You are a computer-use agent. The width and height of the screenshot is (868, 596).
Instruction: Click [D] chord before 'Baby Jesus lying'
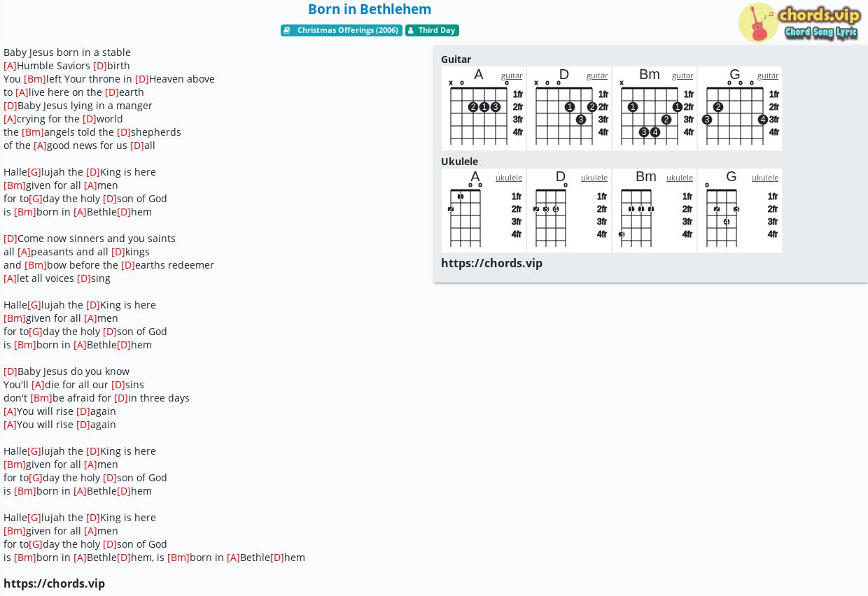(10, 106)
